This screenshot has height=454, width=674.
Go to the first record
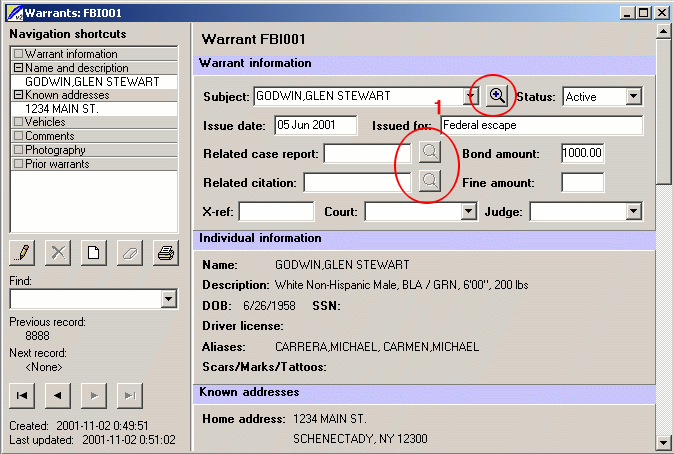click(22, 395)
